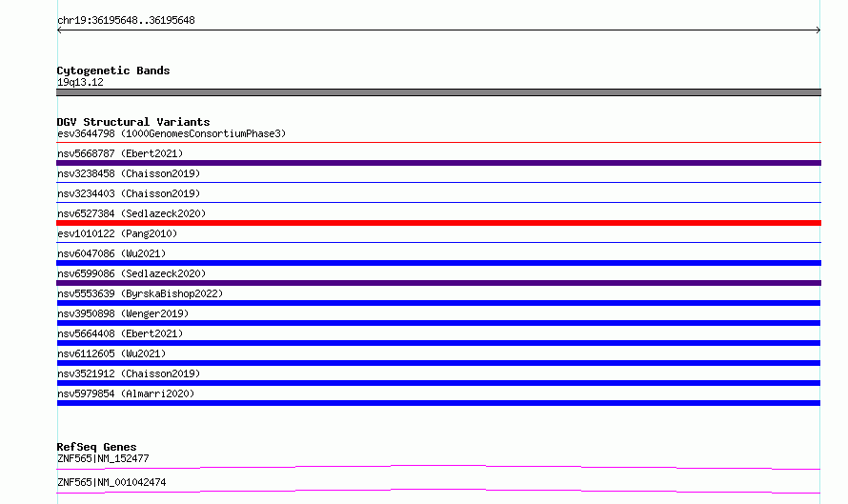Open variant esv1010122 (Pang2010)
Viewport: 848px width, 504px height.
coord(117,233)
